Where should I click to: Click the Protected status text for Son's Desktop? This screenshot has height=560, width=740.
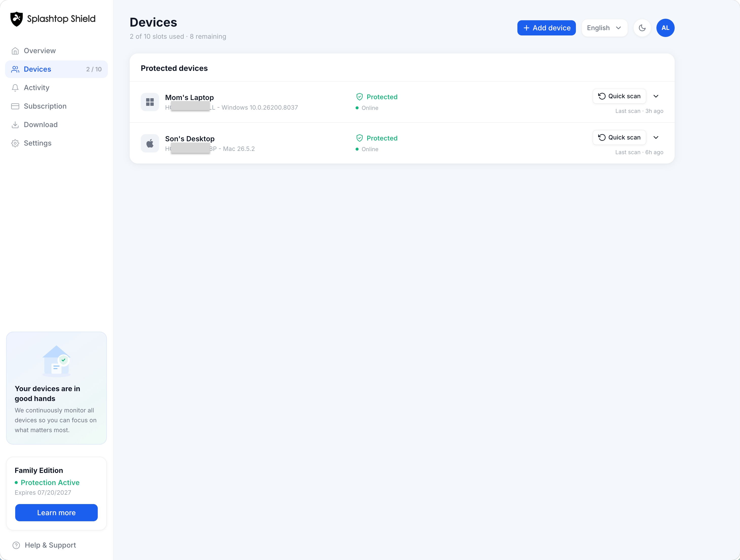pos(382,138)
